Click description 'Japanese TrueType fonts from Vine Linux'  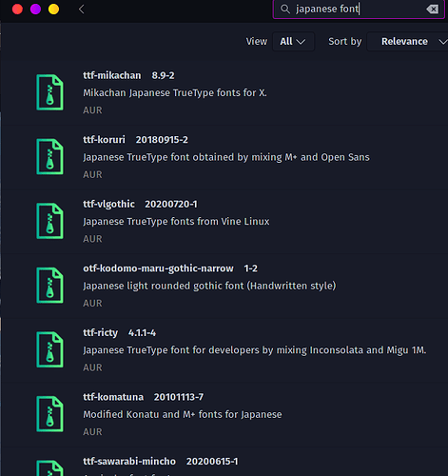click(x=176, y=222)
